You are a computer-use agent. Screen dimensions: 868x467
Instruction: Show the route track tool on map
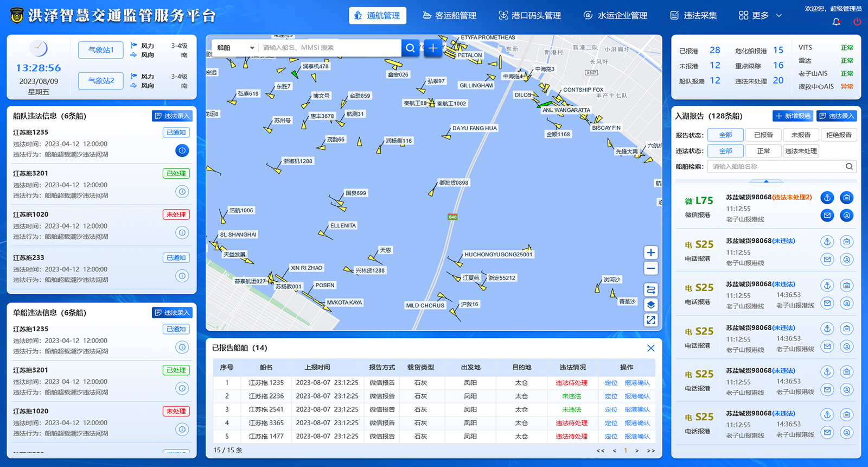click(651, 289)
